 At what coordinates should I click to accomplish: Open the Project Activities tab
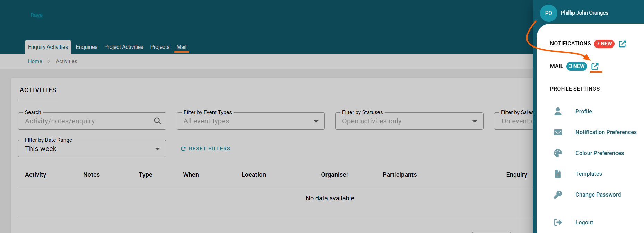pos(124,47)
